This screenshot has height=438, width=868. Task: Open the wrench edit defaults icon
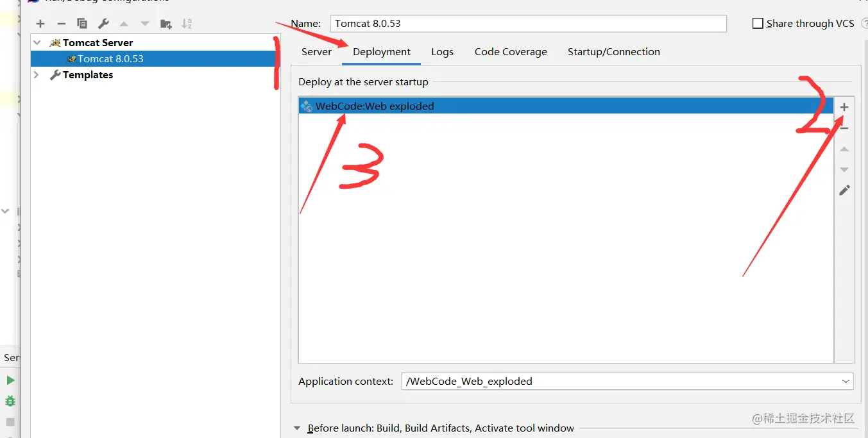coord(103,24)
